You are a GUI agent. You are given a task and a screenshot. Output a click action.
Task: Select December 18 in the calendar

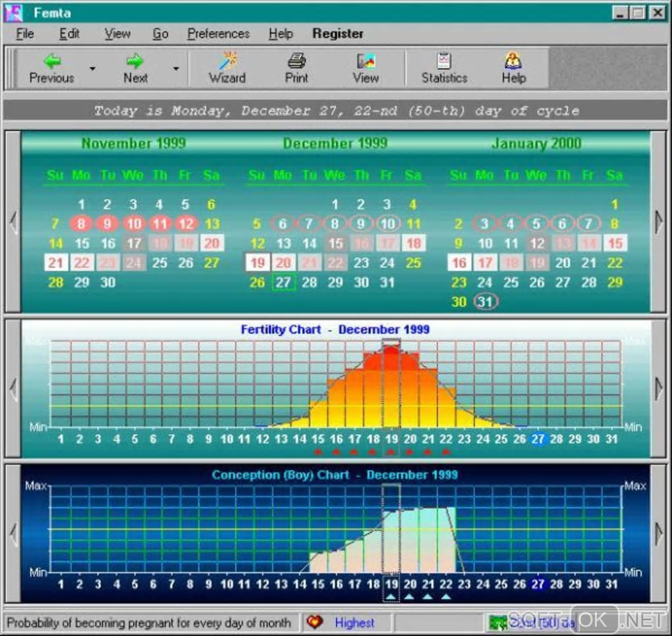414,243
